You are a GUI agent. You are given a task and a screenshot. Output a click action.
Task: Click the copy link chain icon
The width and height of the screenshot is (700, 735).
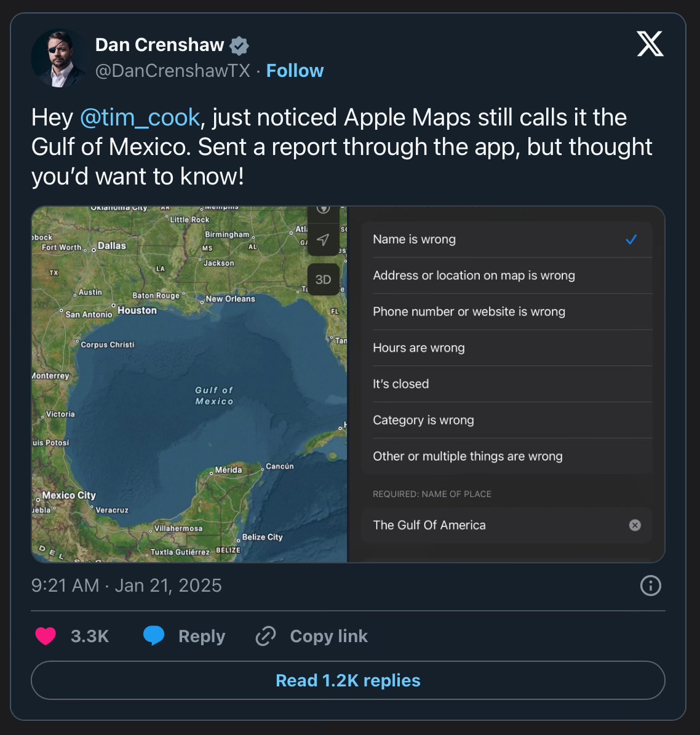[x=266, y=636]
